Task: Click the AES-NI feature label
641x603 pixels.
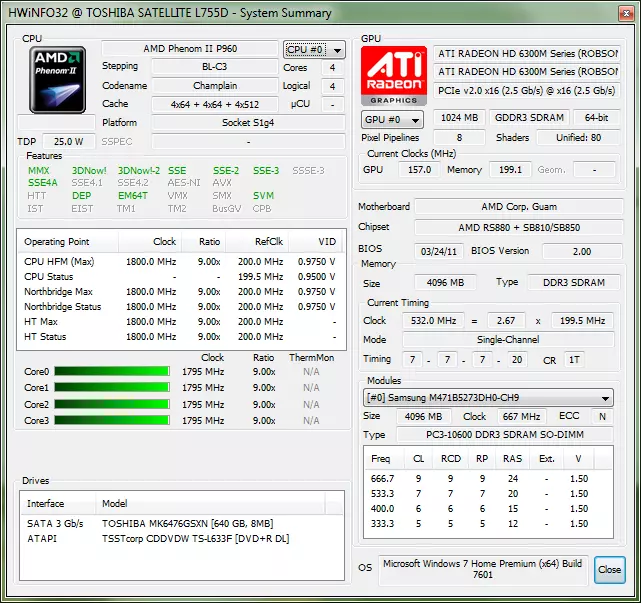Action: tap(184, 183)
